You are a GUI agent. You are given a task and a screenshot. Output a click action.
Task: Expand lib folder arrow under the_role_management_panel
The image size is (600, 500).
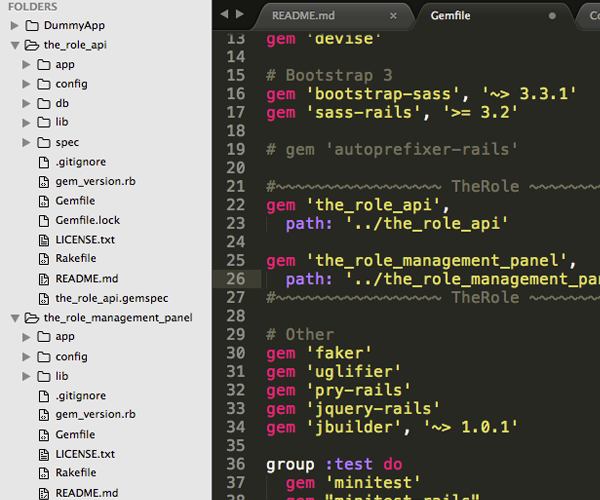pos(26,376)
